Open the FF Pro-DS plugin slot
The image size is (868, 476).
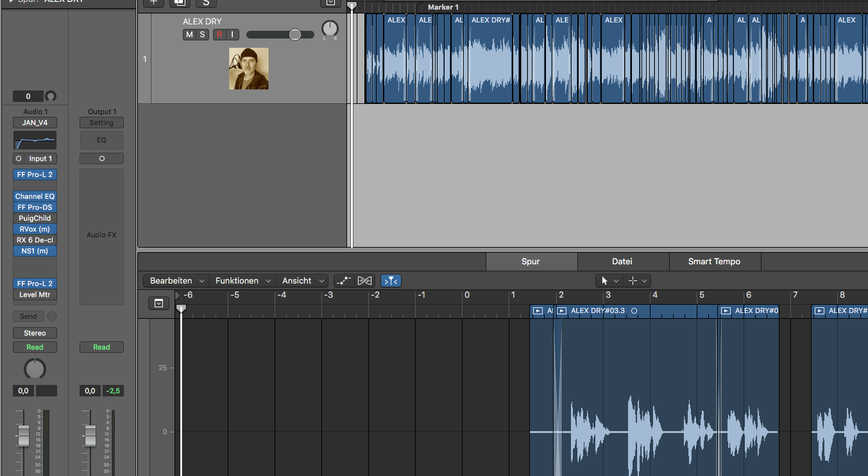click(x=35, y=207)
